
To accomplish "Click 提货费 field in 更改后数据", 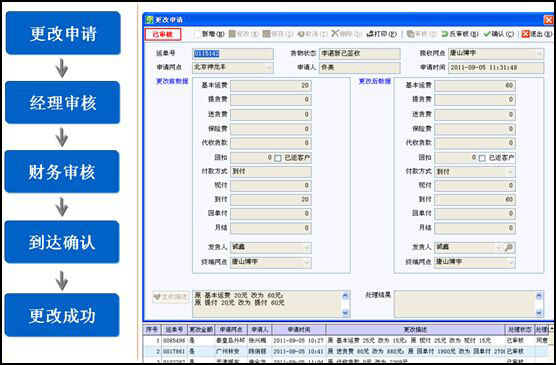I will point(475,100).
